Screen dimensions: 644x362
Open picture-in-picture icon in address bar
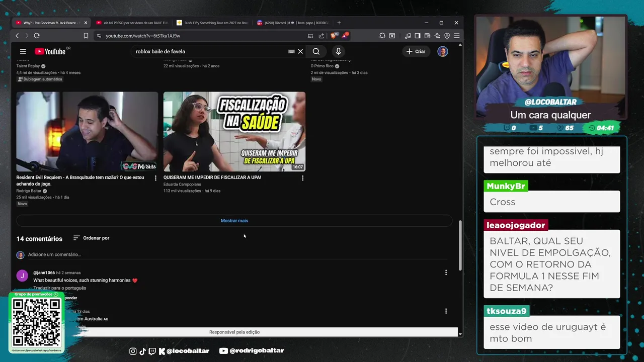pos(310,36)
